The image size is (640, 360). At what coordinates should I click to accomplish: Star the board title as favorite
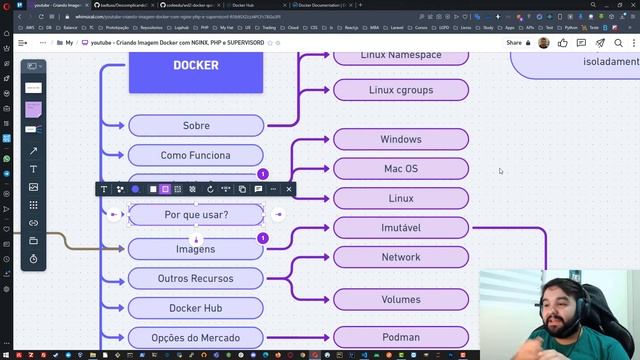(x=270, y=43)
